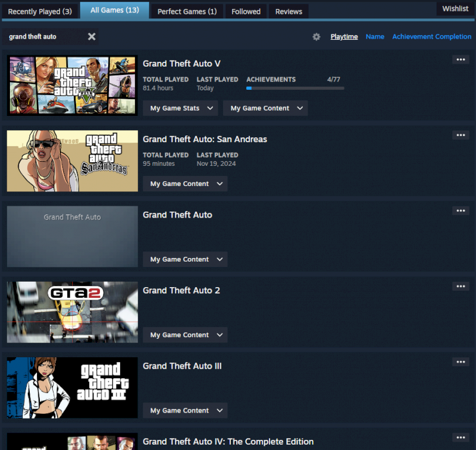The image size is (476, 450).
Task: Open more options for original Grand Theft Auto
Action: point(461,210)
